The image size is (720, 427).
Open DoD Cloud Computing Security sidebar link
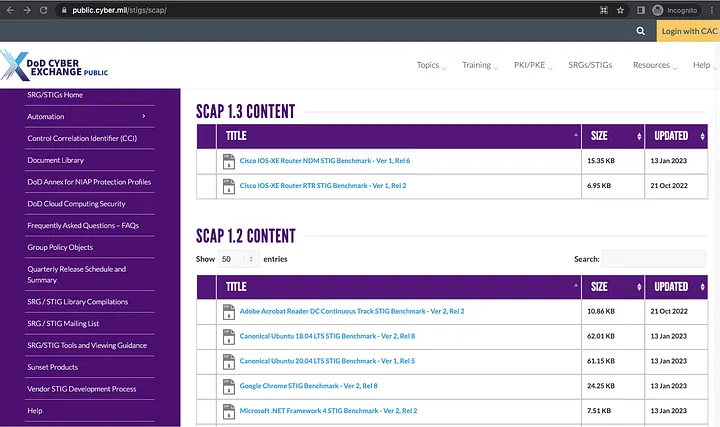76,203
